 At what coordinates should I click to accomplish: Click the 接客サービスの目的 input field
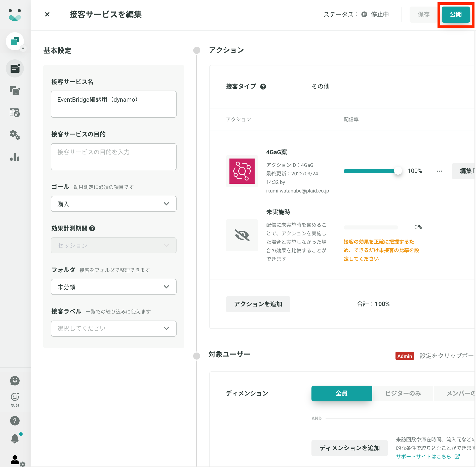pos(114,157)
